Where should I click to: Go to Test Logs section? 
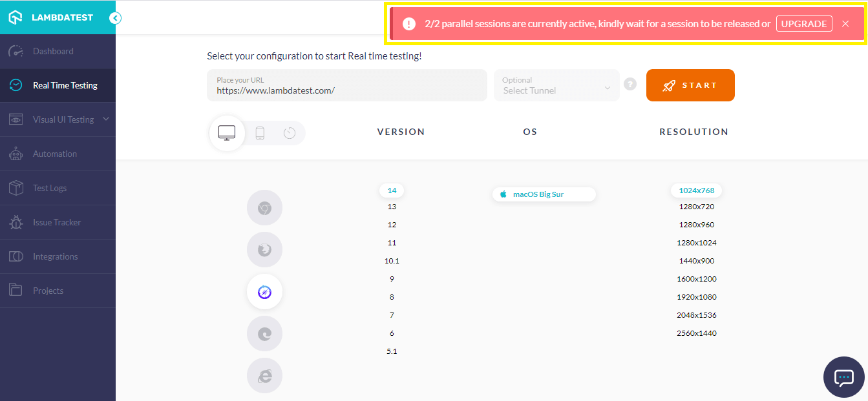50,188
